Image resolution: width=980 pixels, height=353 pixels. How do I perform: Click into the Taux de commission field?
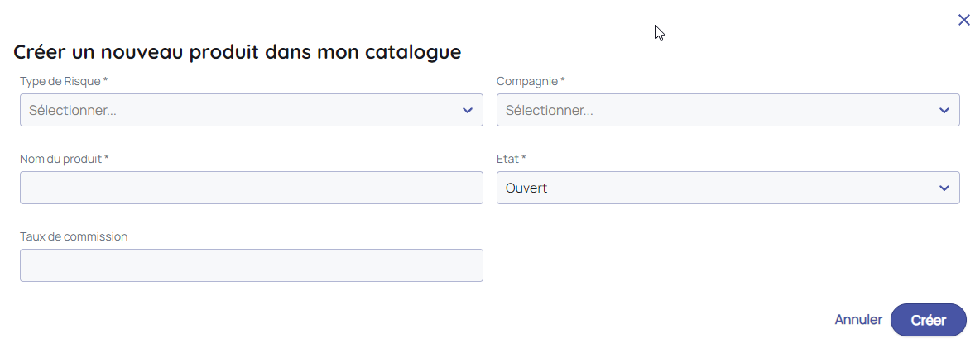pyautogui.click(x=251, y=265)
